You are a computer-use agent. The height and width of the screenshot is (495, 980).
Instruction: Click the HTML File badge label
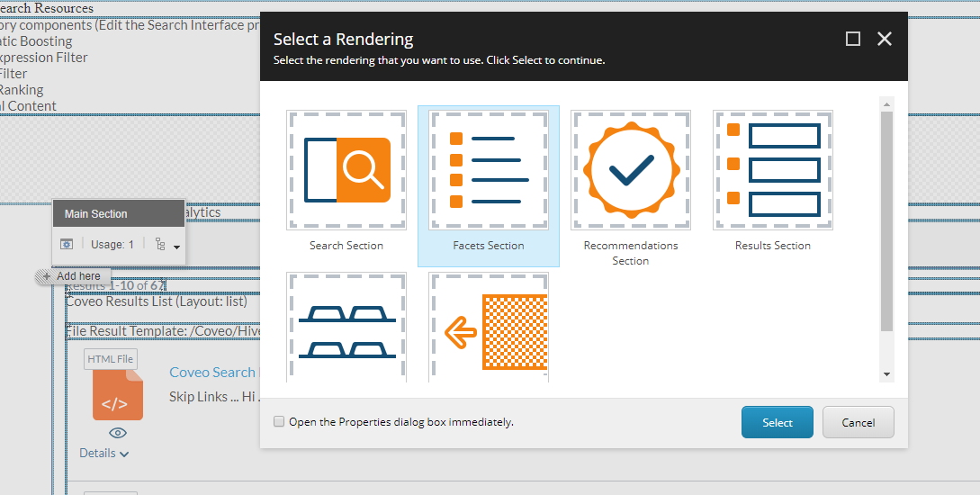pos(110,359)
